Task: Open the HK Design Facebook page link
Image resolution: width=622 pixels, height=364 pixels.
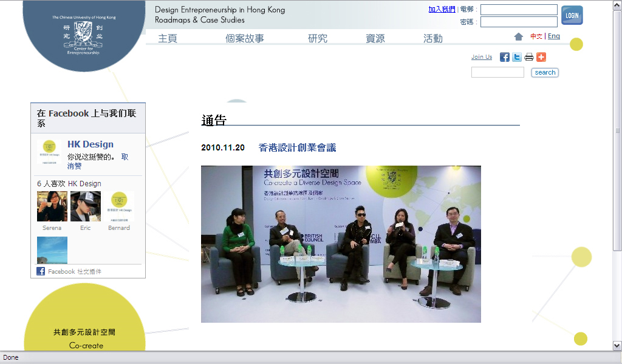Action: click(x=91, y=144)
